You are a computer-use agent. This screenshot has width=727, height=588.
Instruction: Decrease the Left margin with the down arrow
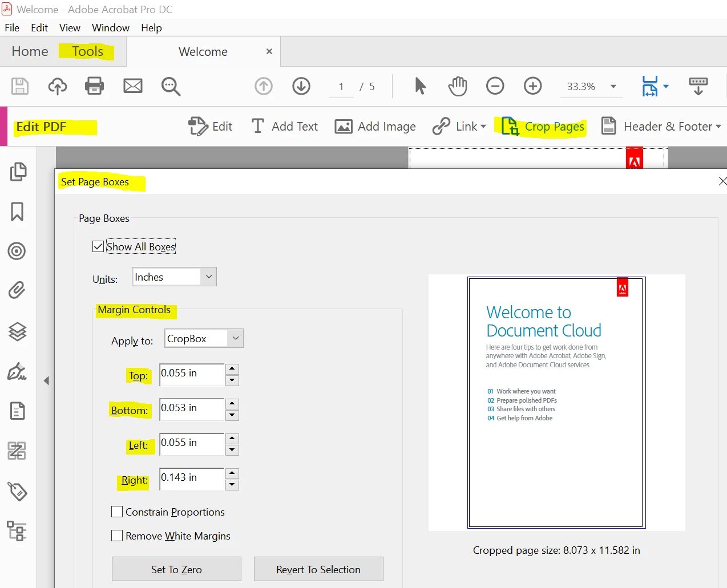point(232,450)
